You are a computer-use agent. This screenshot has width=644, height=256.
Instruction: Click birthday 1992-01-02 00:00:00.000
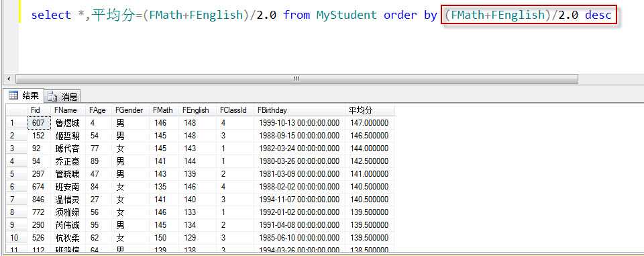tap(300, 212)
